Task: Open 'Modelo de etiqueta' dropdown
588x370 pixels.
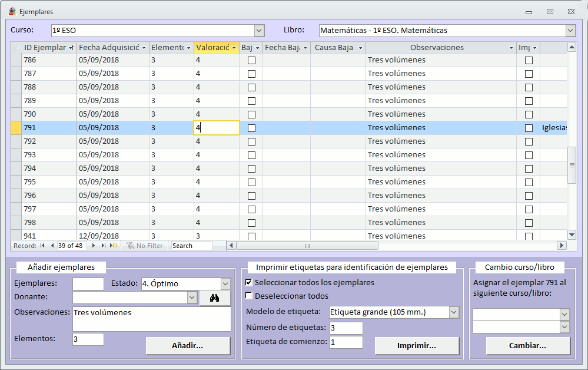Action: point(453,312)
